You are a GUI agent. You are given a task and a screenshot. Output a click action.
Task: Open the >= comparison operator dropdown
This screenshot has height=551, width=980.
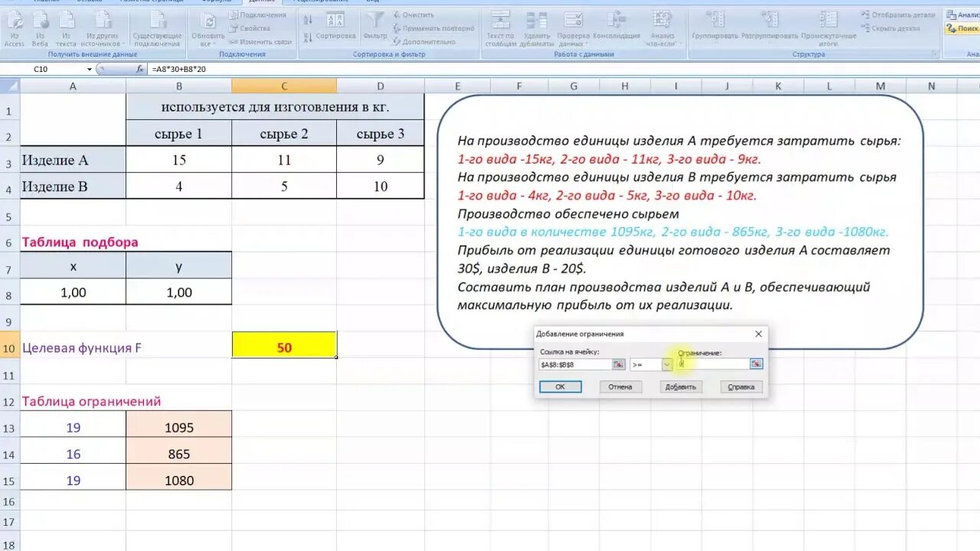[x=667, y=364]
